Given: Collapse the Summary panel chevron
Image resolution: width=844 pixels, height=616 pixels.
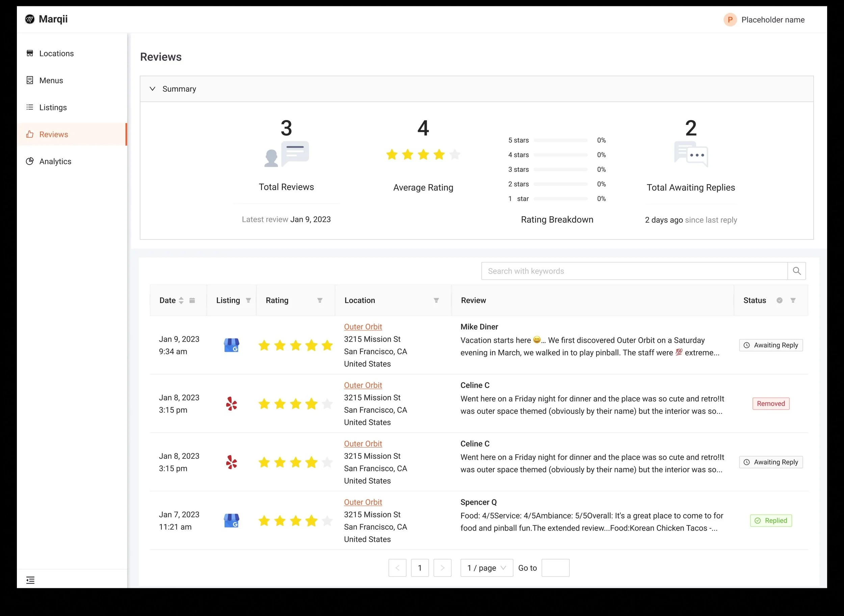Looking at the screenshot, I should coord(152,89).
